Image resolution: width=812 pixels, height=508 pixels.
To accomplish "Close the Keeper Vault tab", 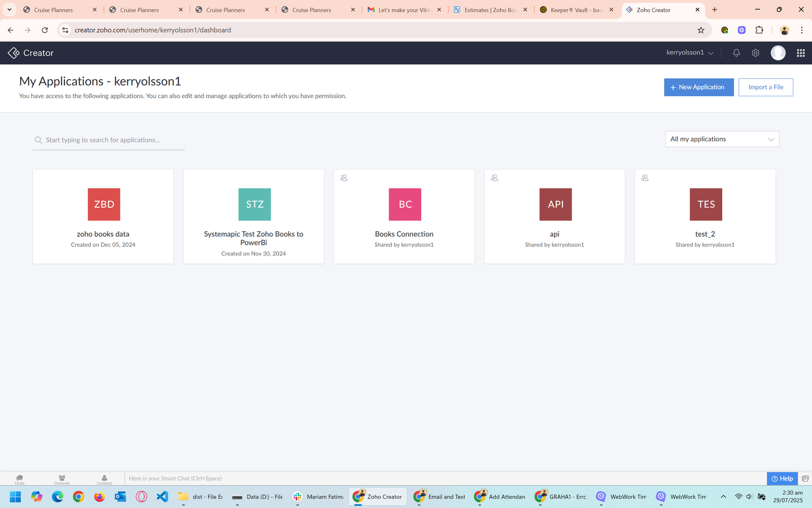I will [x=611, y=10].
